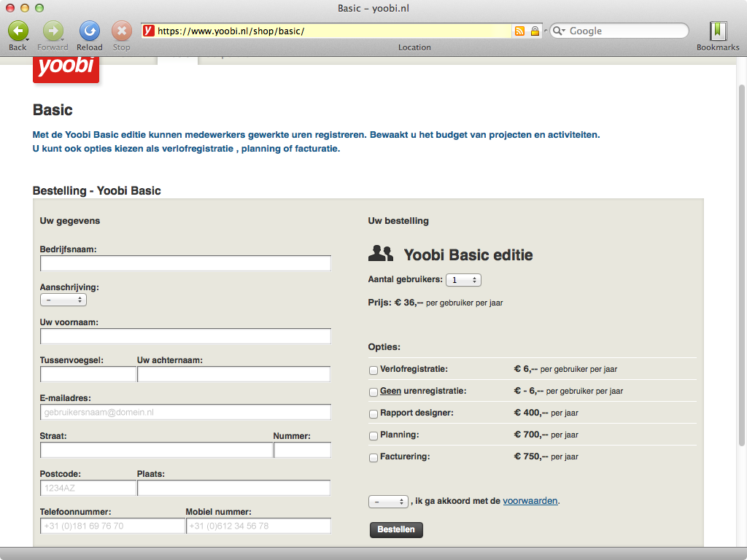Viewport: 747px width, 560px height.
Task: Click the '€ 750,--' Facturering price
Action: 531,456
